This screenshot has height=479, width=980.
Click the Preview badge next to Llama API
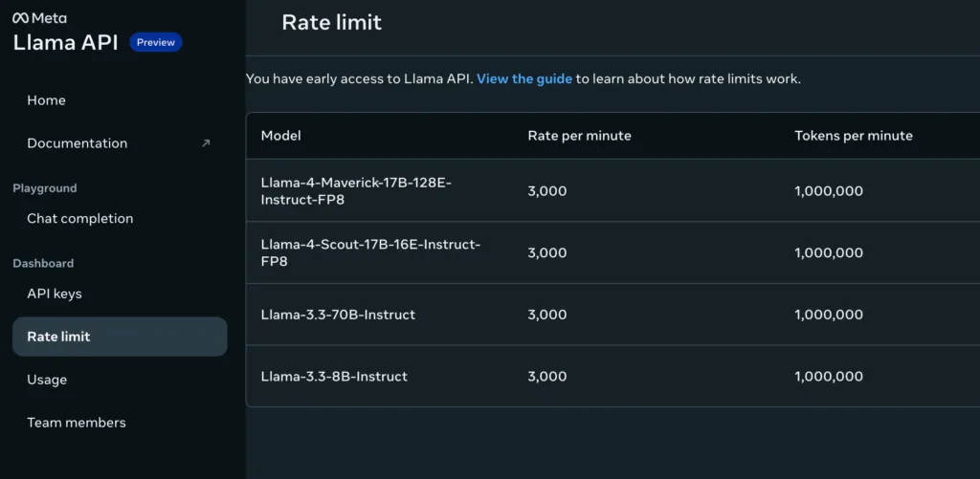point(155,42)
